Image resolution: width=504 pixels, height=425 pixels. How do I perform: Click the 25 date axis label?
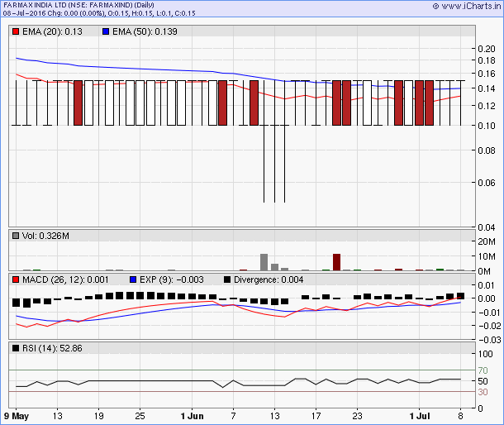[x=140, y=416]
